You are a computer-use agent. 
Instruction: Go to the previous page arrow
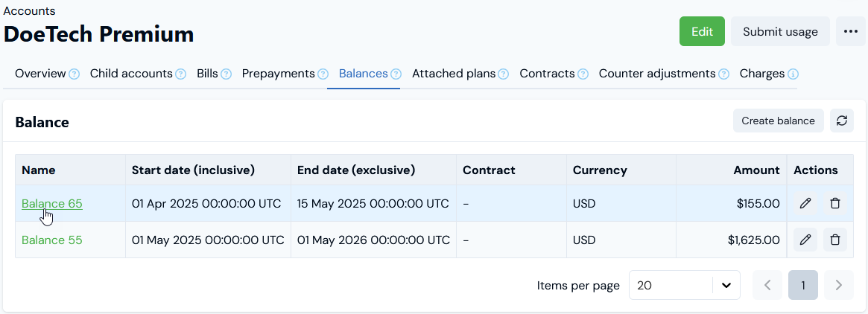coord(767,285)
